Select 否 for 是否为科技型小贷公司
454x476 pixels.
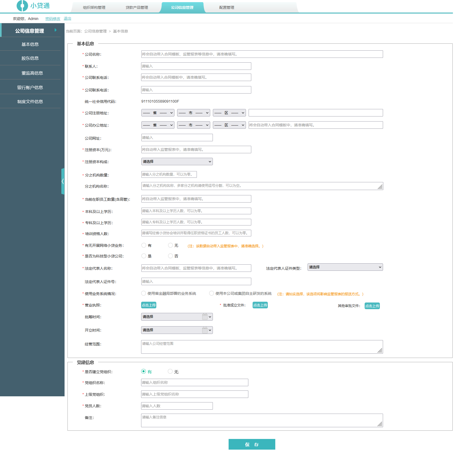tap(170, 256)
